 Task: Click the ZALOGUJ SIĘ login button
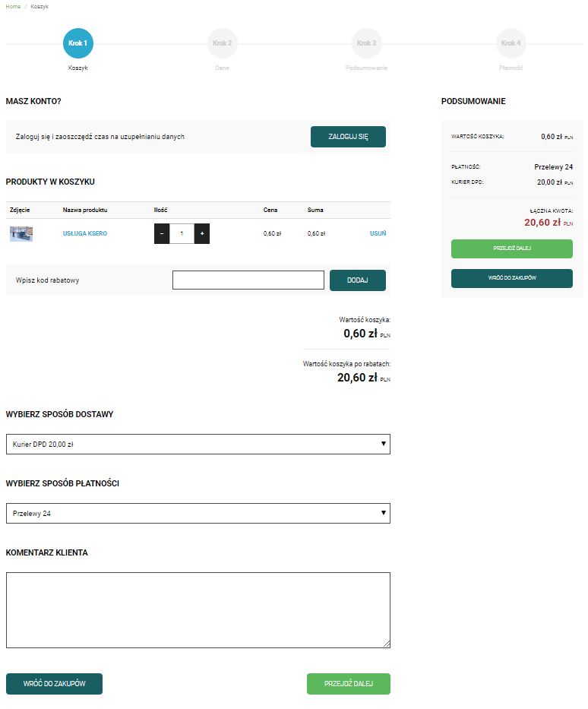pyautogui.click(x=348, y=137)
